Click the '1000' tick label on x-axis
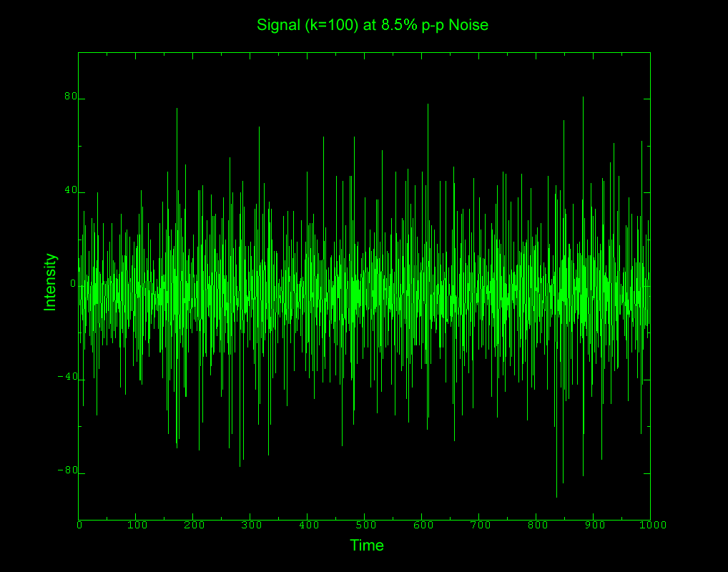This screenshot has width=728, height=572. (653, 523)
